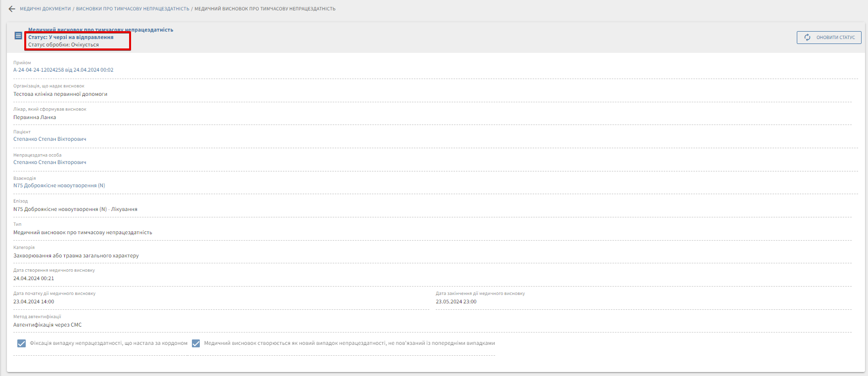Click the start date 23.04.2024 14:00
The width and height of the screenshot is (868, 376).
[x=34, y=302]
